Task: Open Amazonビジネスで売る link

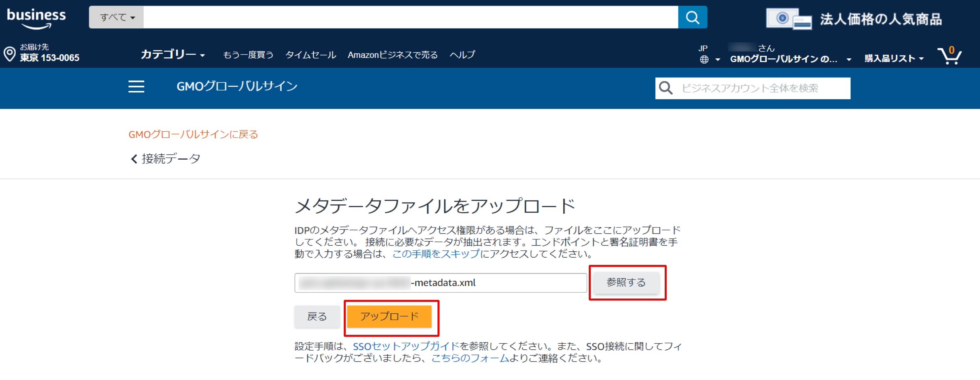Action: click(x=393, y=55)
